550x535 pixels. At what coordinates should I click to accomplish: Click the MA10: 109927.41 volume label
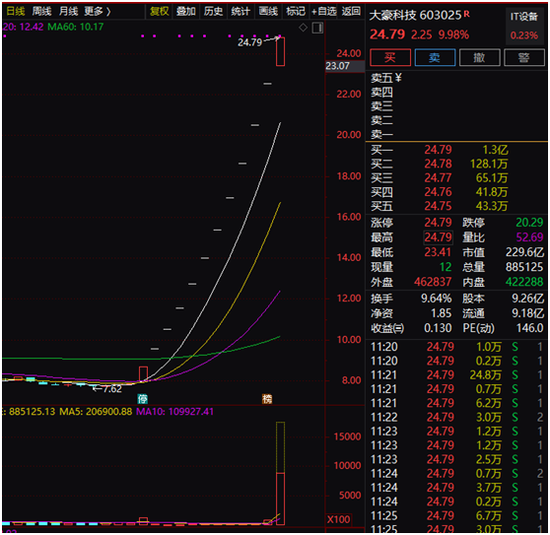click(175, 412)
